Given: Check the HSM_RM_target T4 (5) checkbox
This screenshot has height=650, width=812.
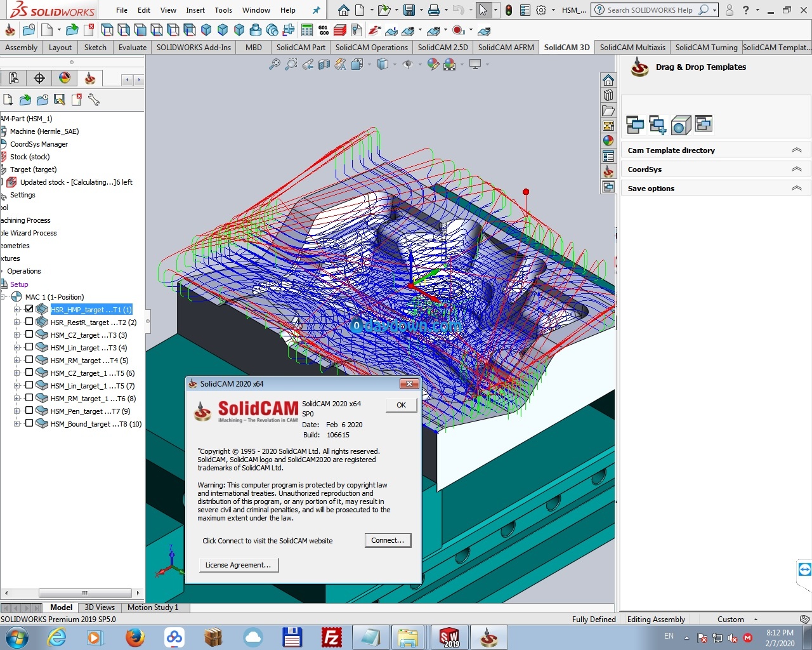Looking at the screenshot, I should coord(29,360).
